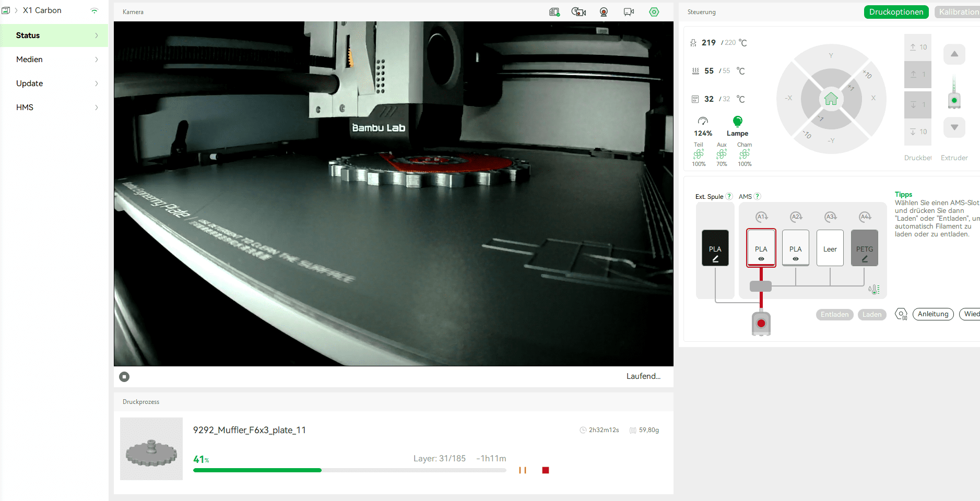Refresh the A3 slot RFID icon

click(x=831, y=217)
